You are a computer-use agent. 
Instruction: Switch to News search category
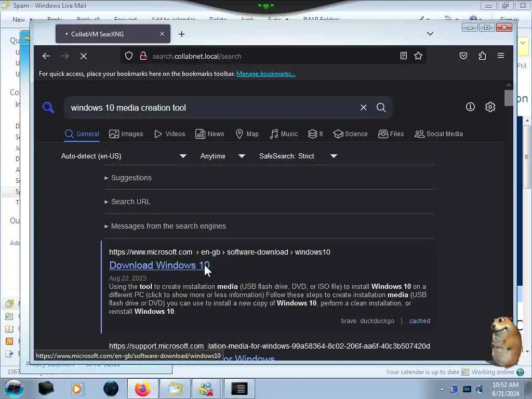tap(210, 134)
